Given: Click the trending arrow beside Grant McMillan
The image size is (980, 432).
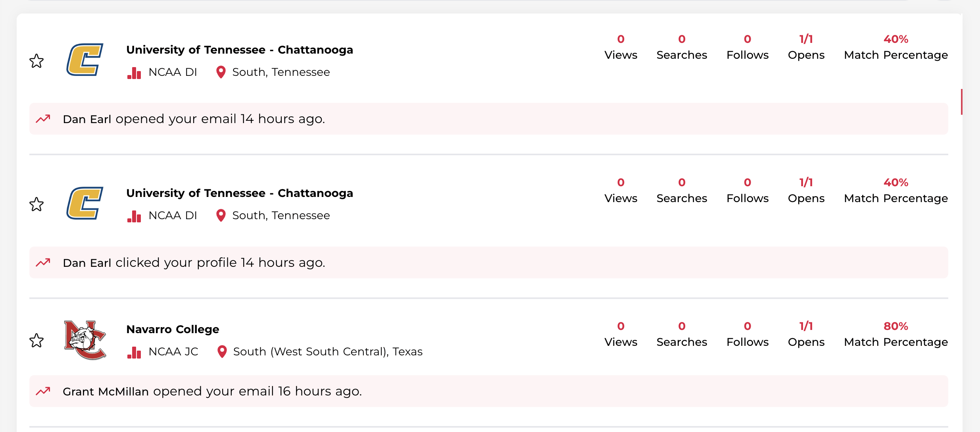Looking at the screenshot, I should [x=43, y=391].
